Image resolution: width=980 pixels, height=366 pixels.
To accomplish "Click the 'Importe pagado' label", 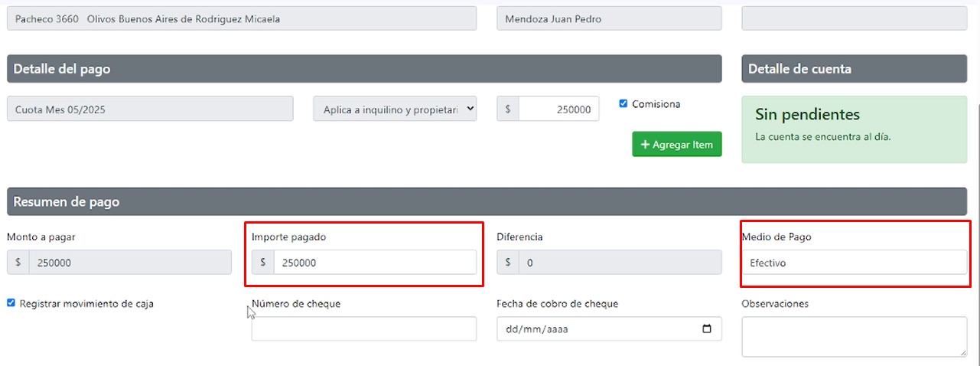I will 288,237.
